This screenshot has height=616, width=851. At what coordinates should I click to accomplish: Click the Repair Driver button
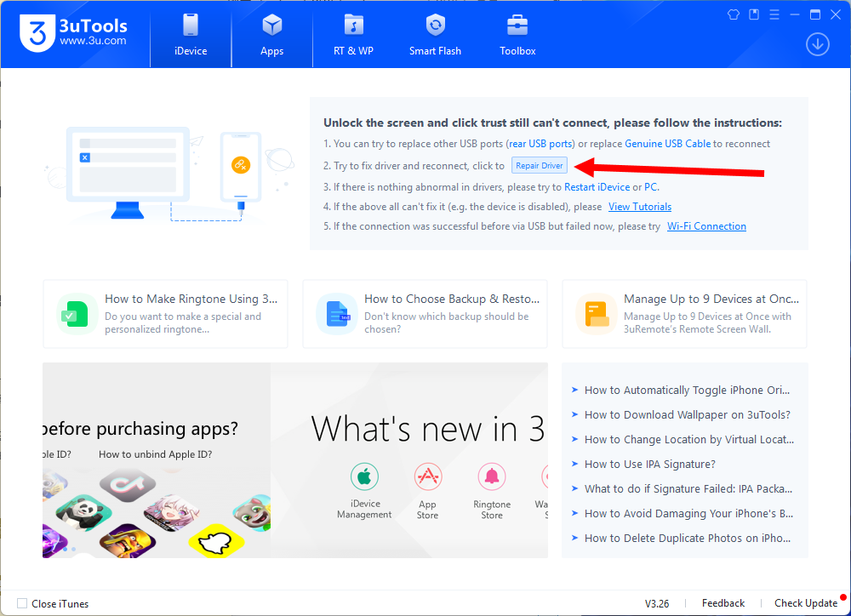tap(539, 166)
